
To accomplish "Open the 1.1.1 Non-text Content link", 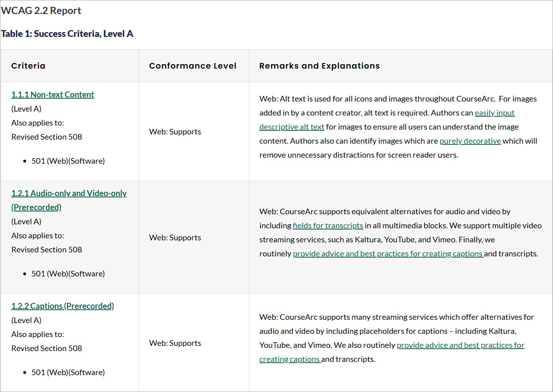I will coord(53,95).
